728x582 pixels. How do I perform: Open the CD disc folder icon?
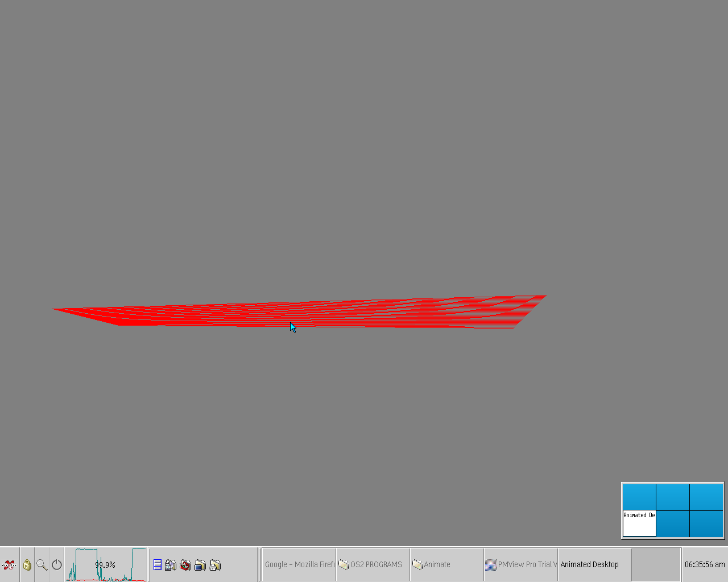click(x=171, y=565)
